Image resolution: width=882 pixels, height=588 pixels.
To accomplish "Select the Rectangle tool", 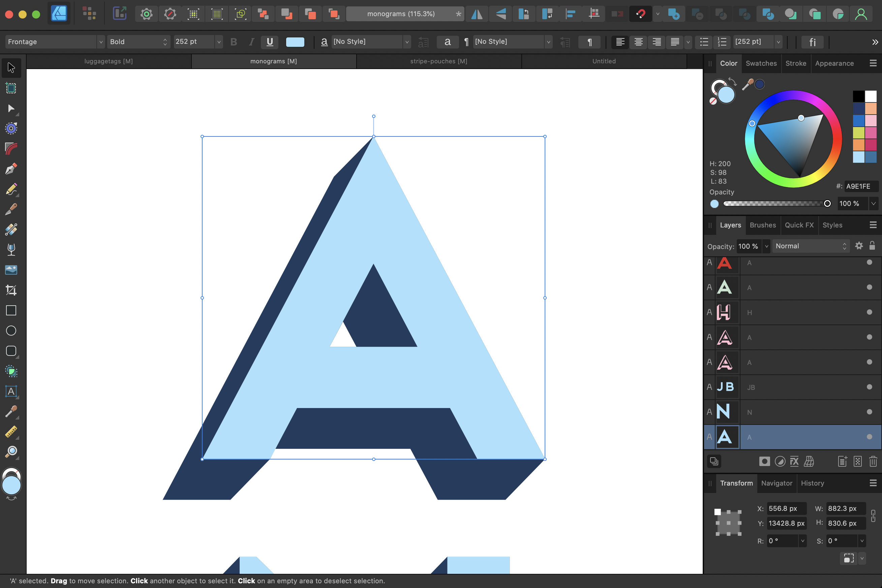I will 11,310.
